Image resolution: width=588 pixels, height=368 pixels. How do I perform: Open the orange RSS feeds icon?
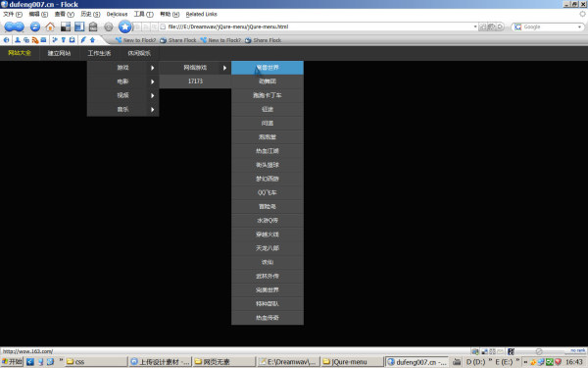35,40
